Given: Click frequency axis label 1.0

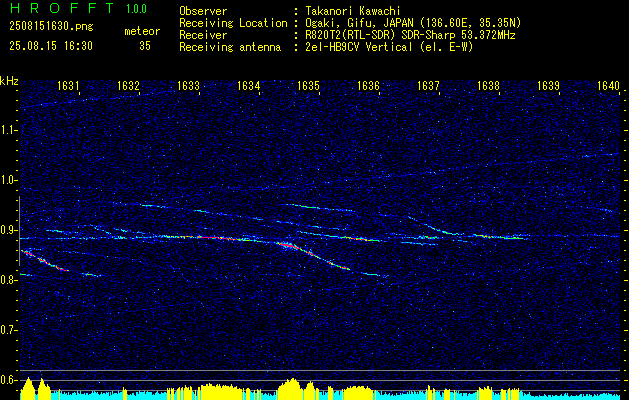Looking at the screenshot, I should point(8,180).
